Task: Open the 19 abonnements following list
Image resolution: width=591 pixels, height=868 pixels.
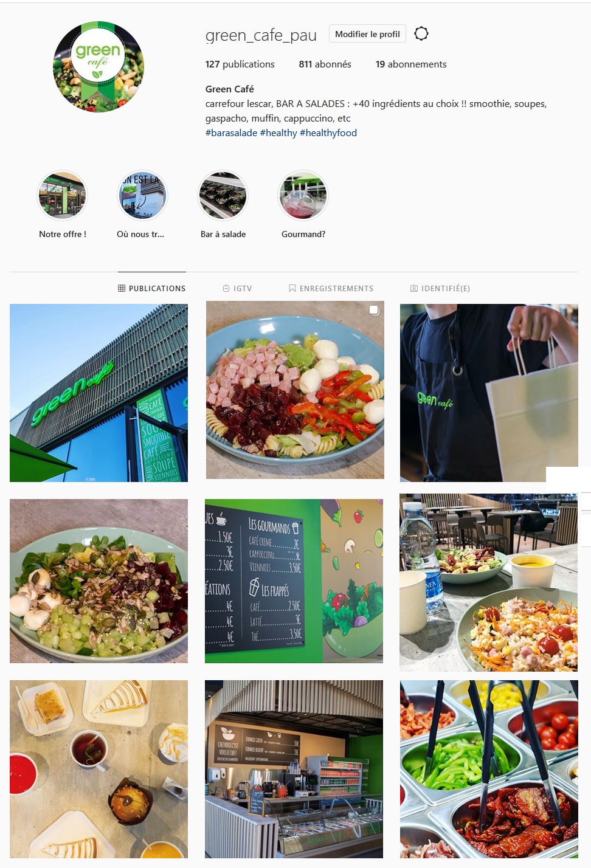Action: [411, 64]
